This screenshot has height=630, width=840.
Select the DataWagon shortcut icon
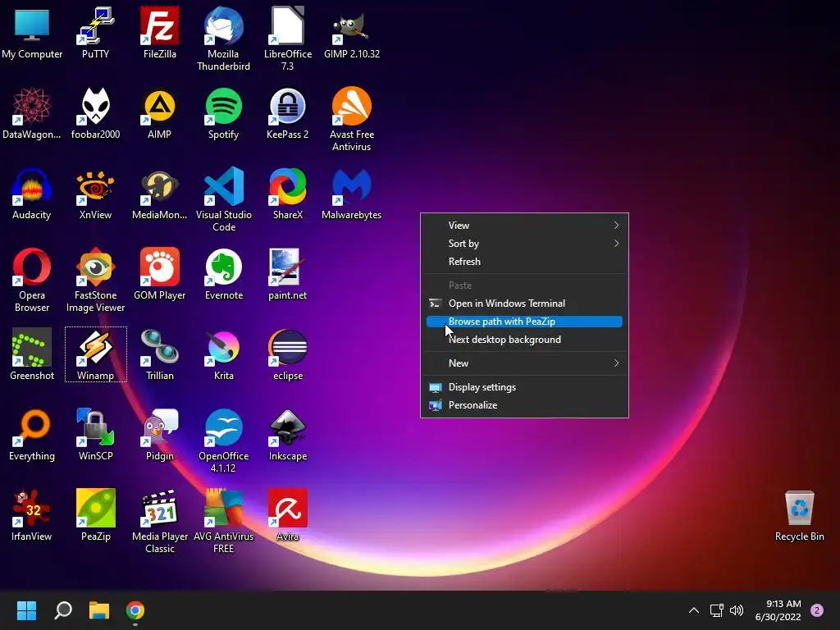(x=32, y=113)
